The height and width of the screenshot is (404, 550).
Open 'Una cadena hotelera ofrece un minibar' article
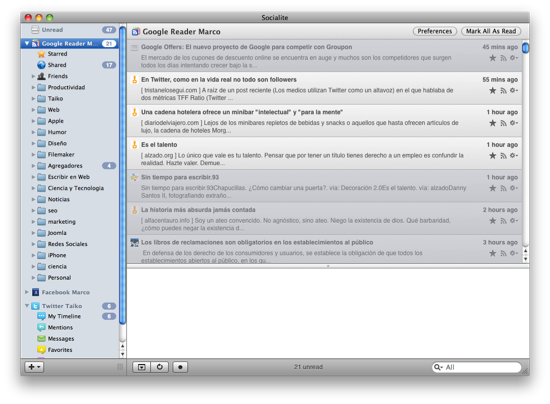[324, 121]
